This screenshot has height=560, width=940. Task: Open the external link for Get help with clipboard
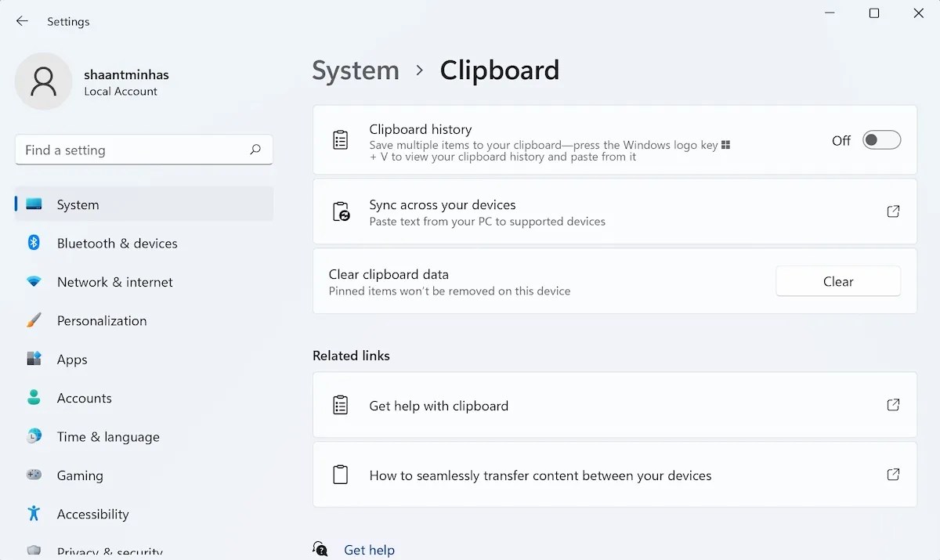click(893, 405)
